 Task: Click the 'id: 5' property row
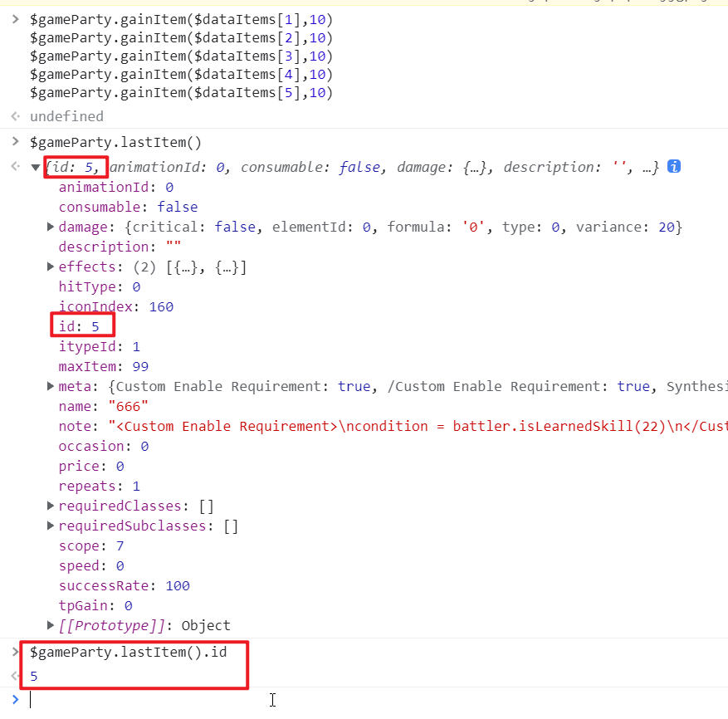[x=79, y=326]
